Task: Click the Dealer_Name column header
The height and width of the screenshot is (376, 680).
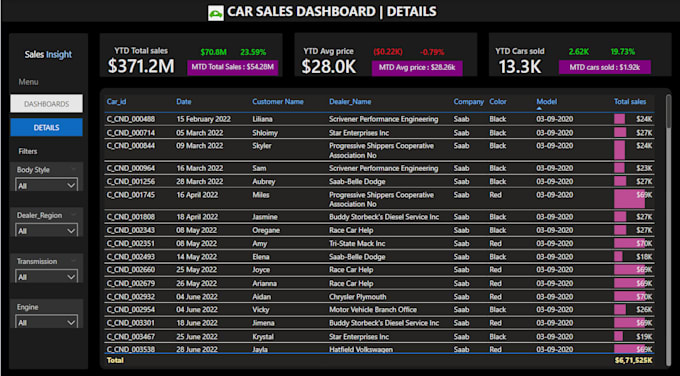Action: tap(350, 101)
